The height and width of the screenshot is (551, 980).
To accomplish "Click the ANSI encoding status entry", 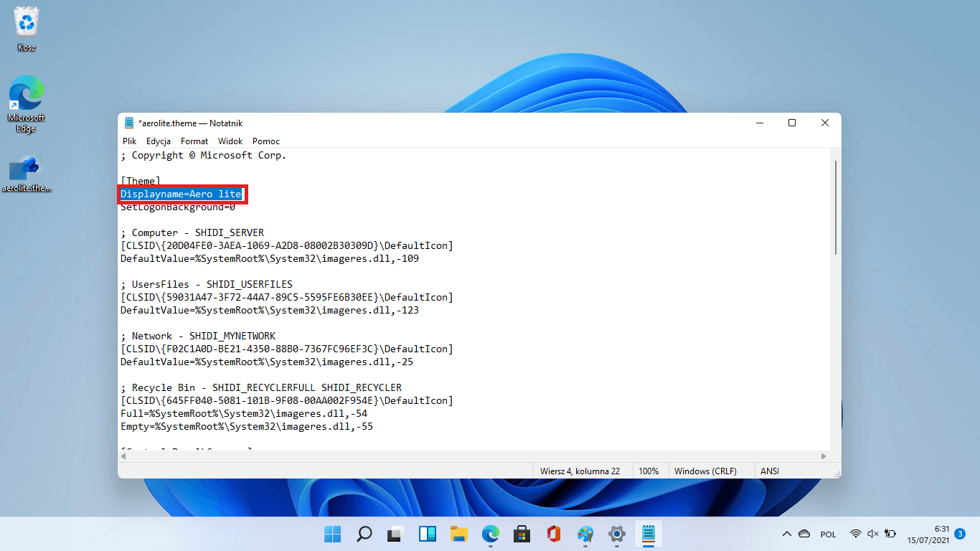I will 770,471.
